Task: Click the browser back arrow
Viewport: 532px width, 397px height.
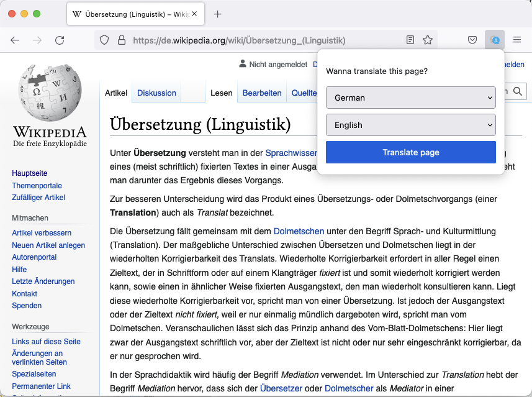Action: pyautogui.click(x=15, y=40)
